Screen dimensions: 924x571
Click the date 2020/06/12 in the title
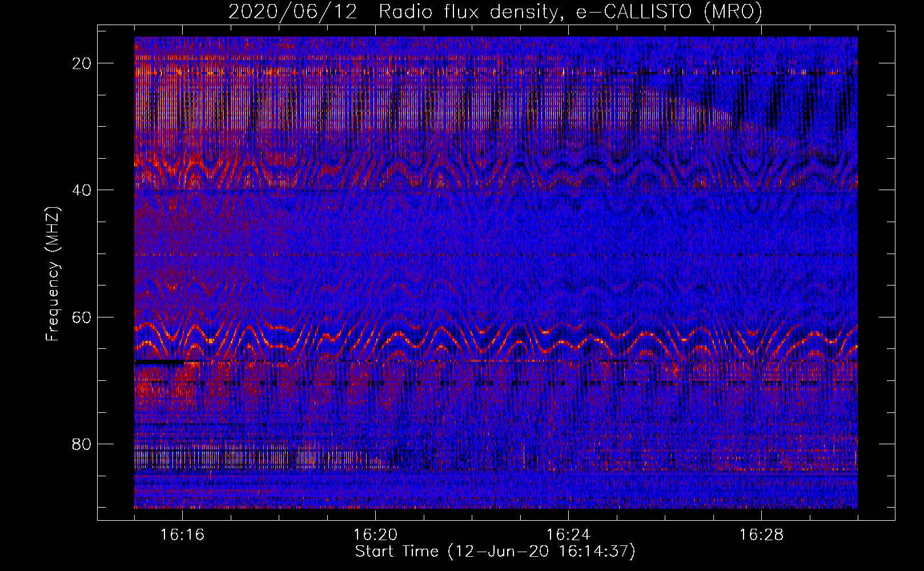point(292,12)
